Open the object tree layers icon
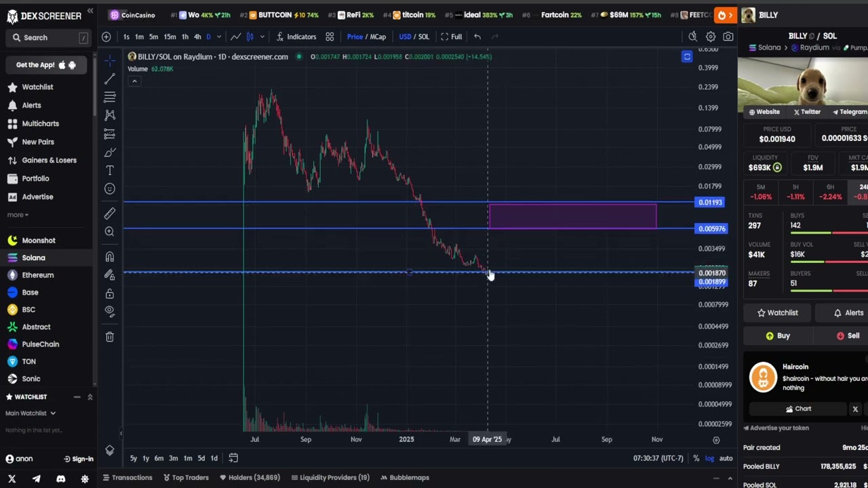 pyautogui.click(x=110, y=450)
